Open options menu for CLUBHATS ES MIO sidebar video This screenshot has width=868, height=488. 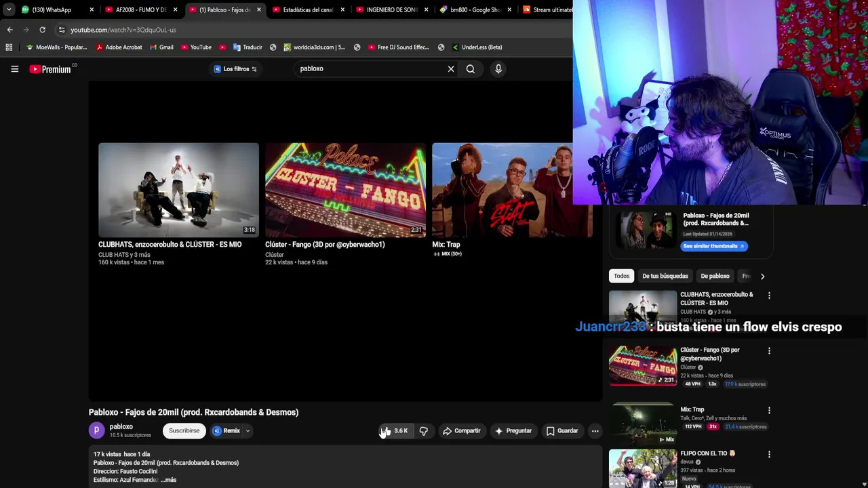[769, 296]
